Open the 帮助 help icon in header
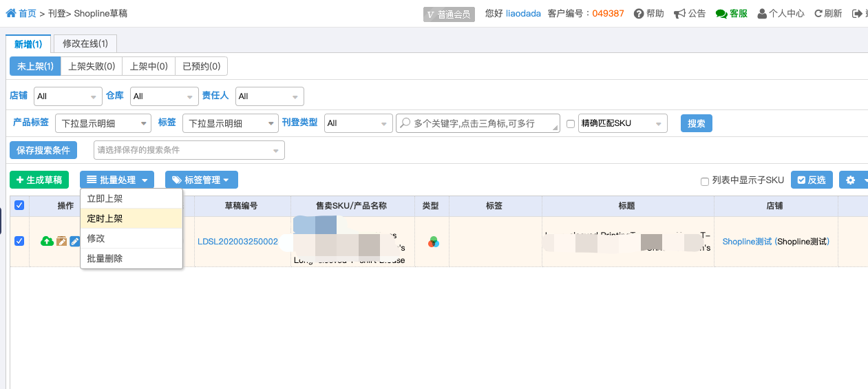868x389 pixels. point(639,14)
